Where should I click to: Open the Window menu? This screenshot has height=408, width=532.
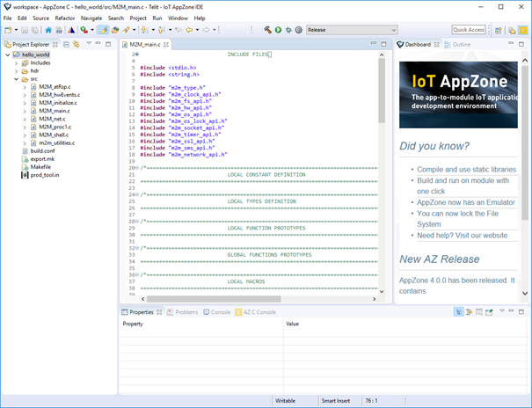pos(178,18)
